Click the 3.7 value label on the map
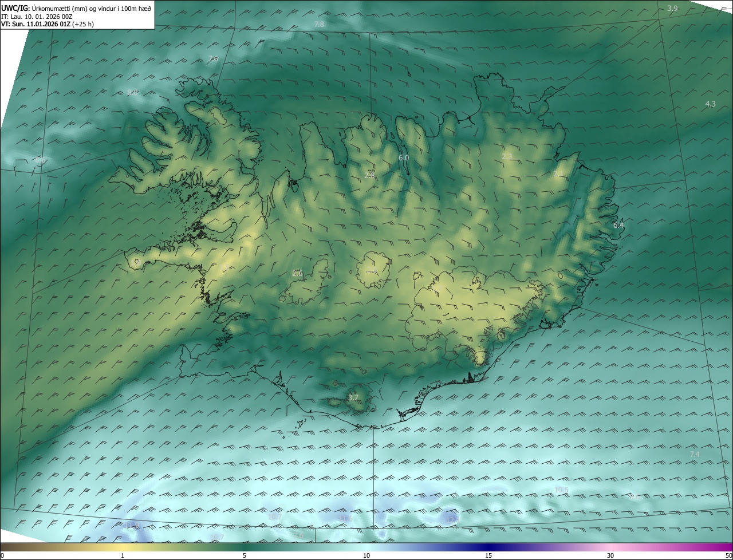The height and width of the screenshot is (560, 733). [353, 397]
